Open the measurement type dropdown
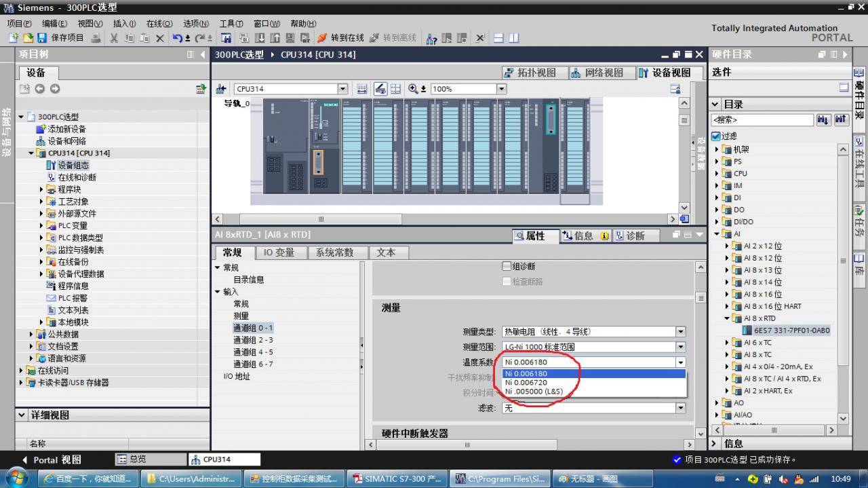The width and height of the screenshot is (868, 488). 680,332
